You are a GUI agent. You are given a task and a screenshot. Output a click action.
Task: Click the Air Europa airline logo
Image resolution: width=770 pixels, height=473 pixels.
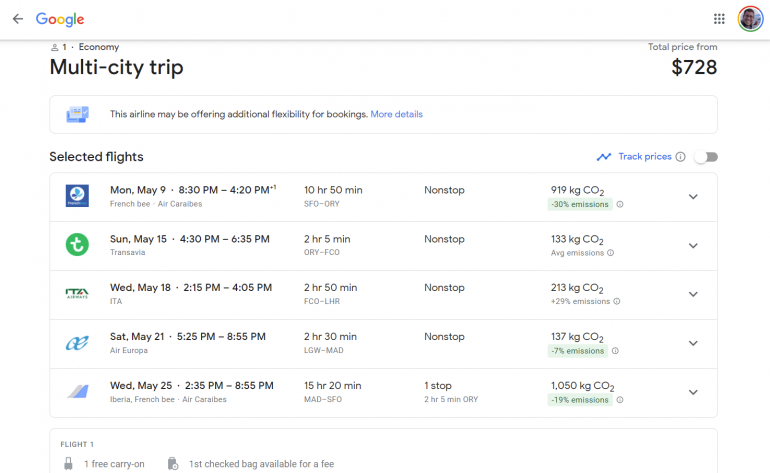77,343
